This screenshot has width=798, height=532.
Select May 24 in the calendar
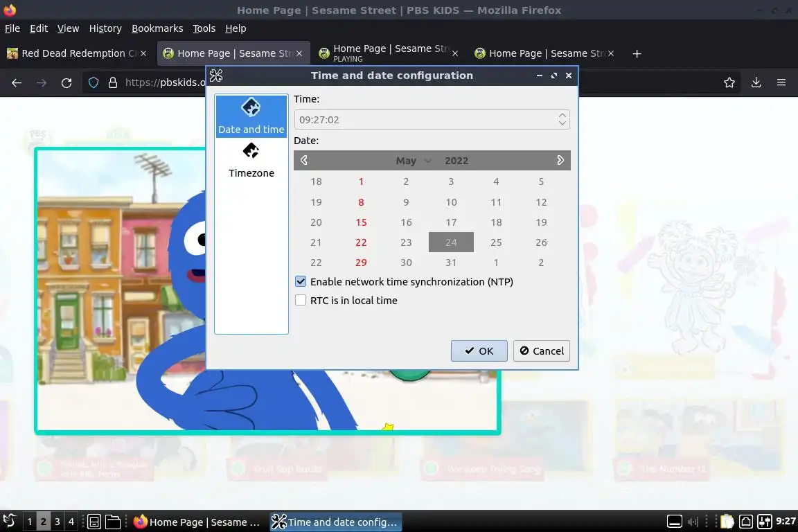[451, 242]
